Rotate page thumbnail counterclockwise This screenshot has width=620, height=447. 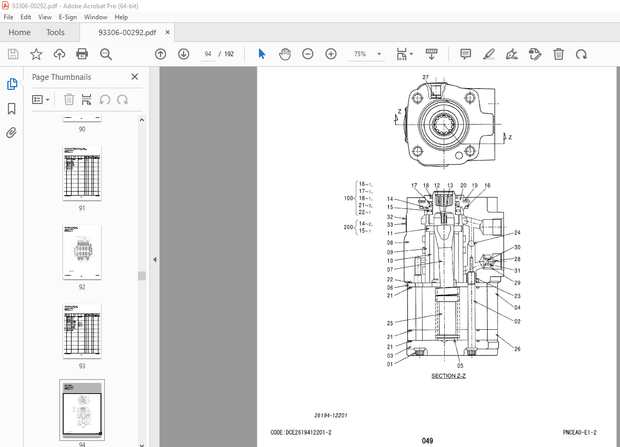(x=104, y=99)
